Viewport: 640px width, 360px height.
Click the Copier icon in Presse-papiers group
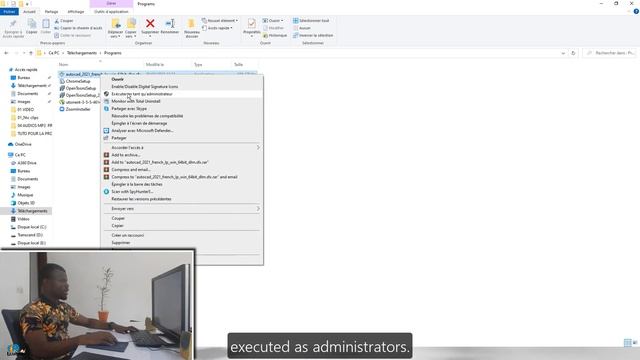pos(32,24)
